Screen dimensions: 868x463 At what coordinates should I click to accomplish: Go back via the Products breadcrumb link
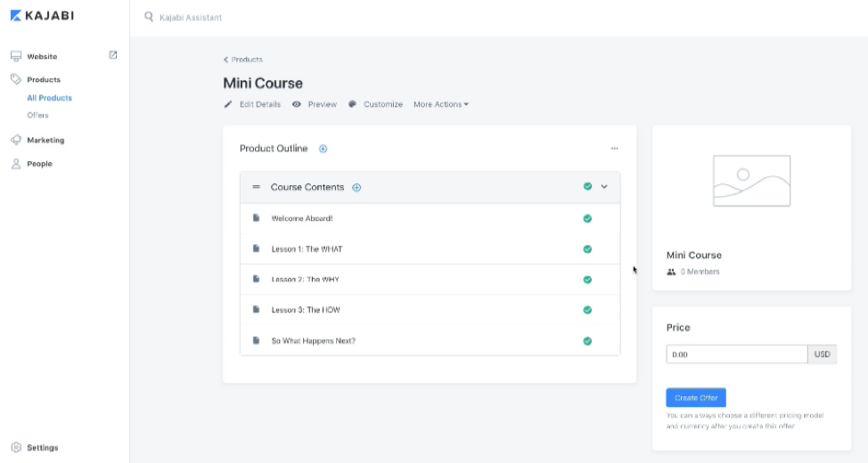243,60
